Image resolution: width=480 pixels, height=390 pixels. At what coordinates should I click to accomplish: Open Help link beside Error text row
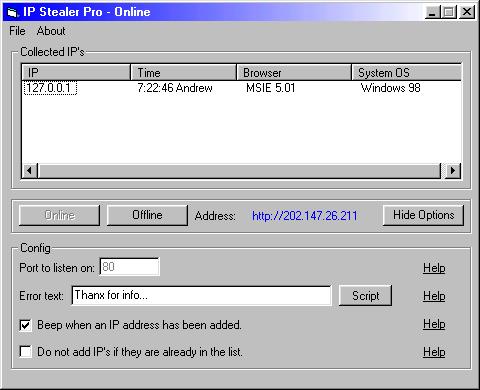point(434,296)
